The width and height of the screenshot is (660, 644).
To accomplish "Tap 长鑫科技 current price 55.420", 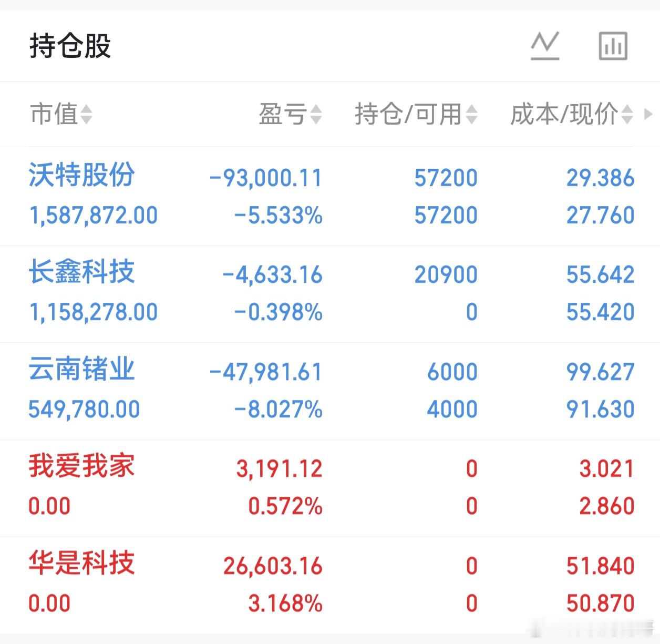I will (x=600, y=312).
